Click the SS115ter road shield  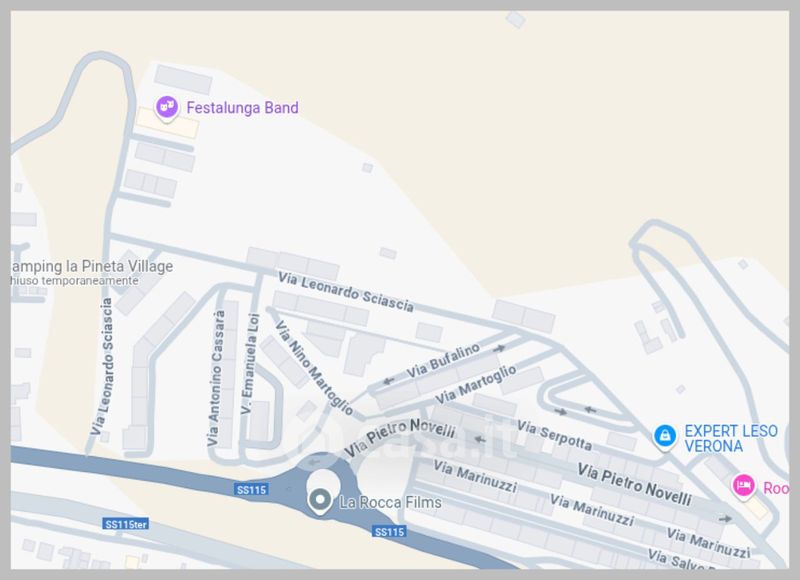coord(126,524)
